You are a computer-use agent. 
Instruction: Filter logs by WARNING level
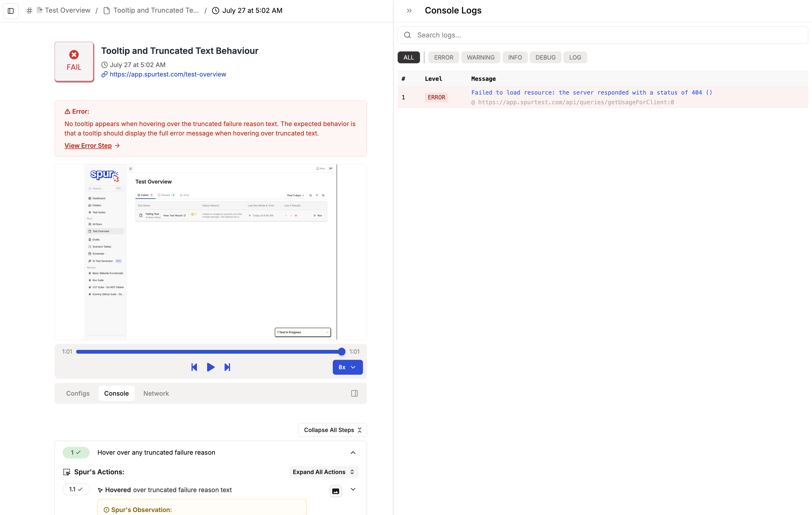pyautogui.click(x=480, y=57)
